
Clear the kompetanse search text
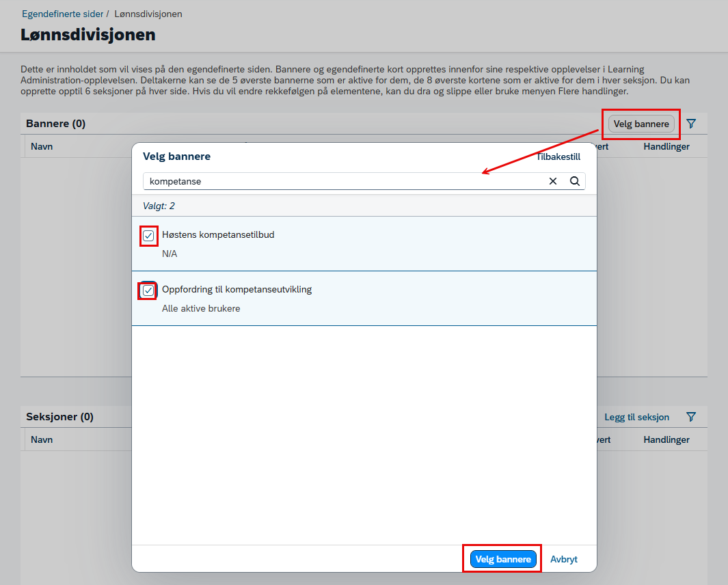click(552, 181)
